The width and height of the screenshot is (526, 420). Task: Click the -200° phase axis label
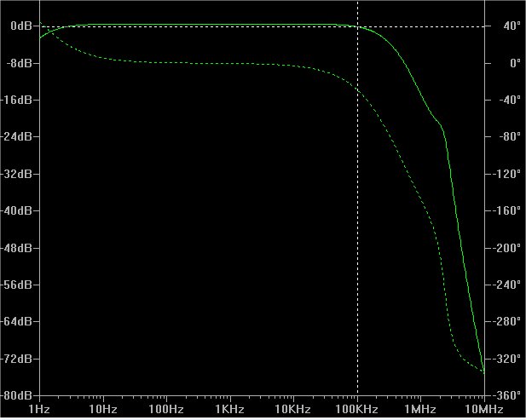click(x=507, y=248)
